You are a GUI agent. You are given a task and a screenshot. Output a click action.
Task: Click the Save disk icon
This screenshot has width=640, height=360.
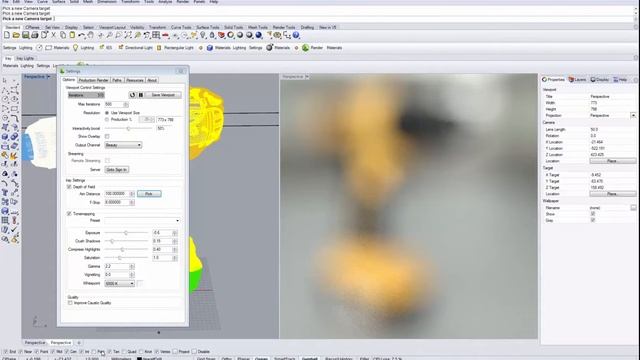(x=25, y=36)
